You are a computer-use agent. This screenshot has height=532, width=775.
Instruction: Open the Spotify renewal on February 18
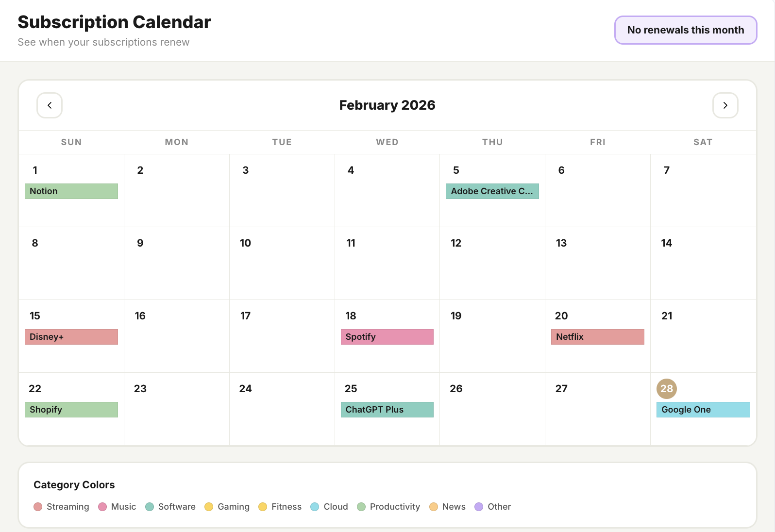pyautogui.click(x=387, y=336)
